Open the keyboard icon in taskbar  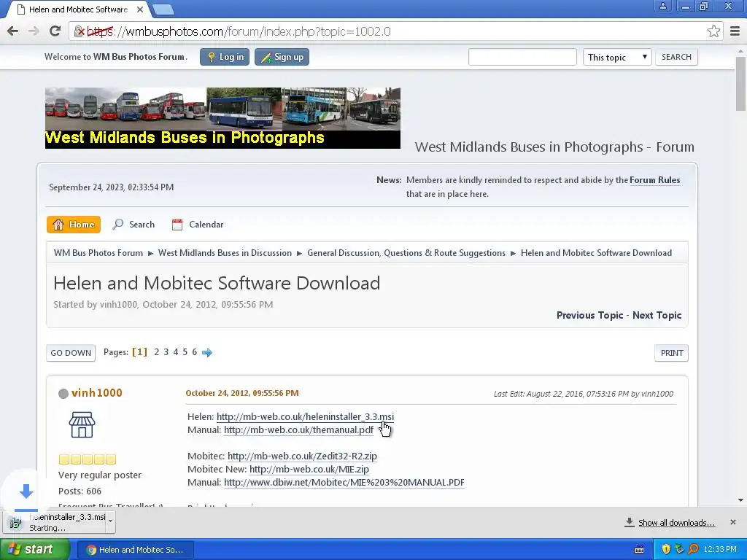coord(639,550)
